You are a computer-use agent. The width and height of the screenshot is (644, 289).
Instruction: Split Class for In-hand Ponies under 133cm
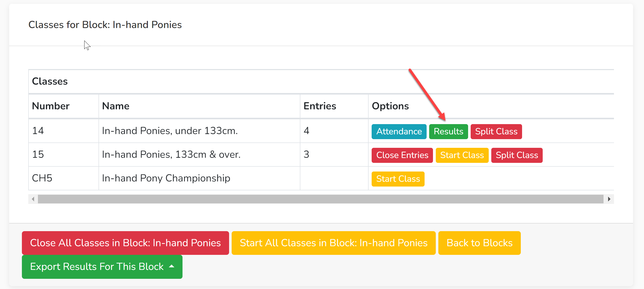click(x=496, y=132)
